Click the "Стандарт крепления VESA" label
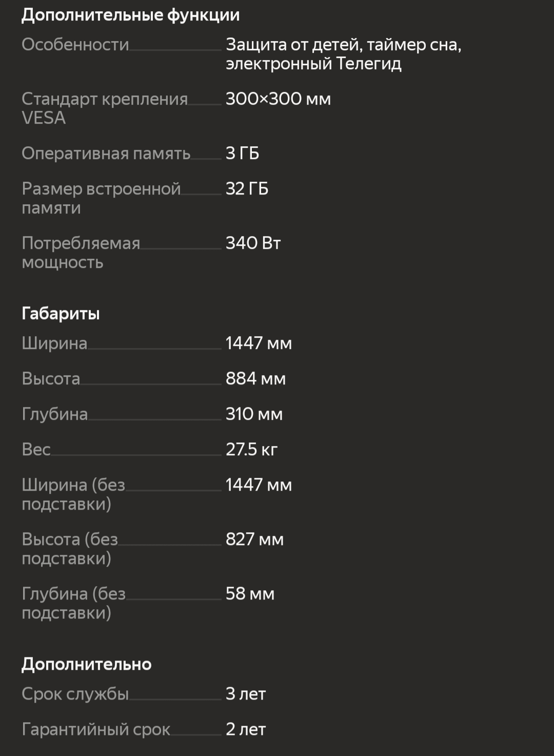 [x=105, y=108]
